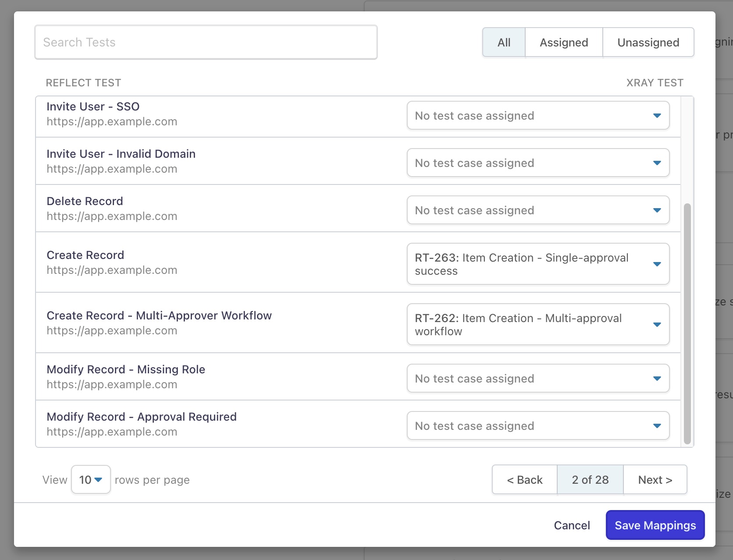
Task: Filter to Unassigned tests
Action: (x=648, y=43)
